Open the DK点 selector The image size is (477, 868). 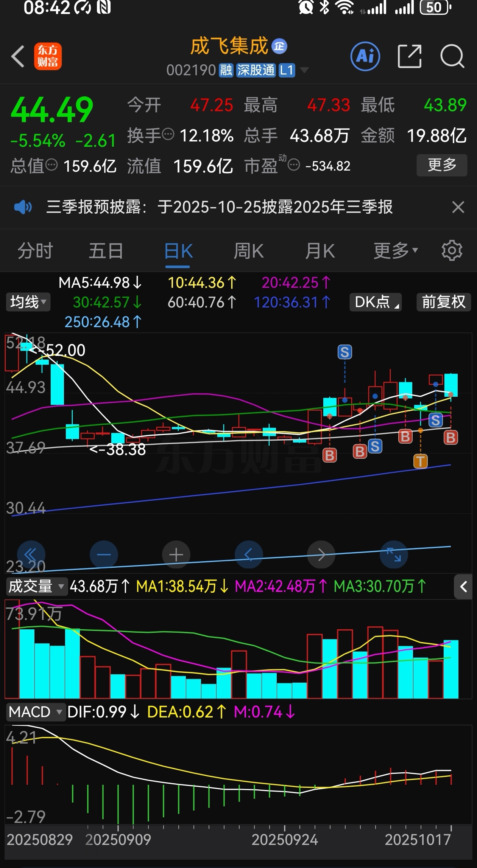pyautogui.click(x=376, y=302)
